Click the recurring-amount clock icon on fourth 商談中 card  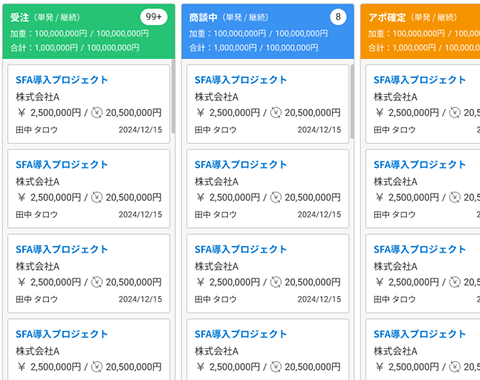tap(276, 367)
